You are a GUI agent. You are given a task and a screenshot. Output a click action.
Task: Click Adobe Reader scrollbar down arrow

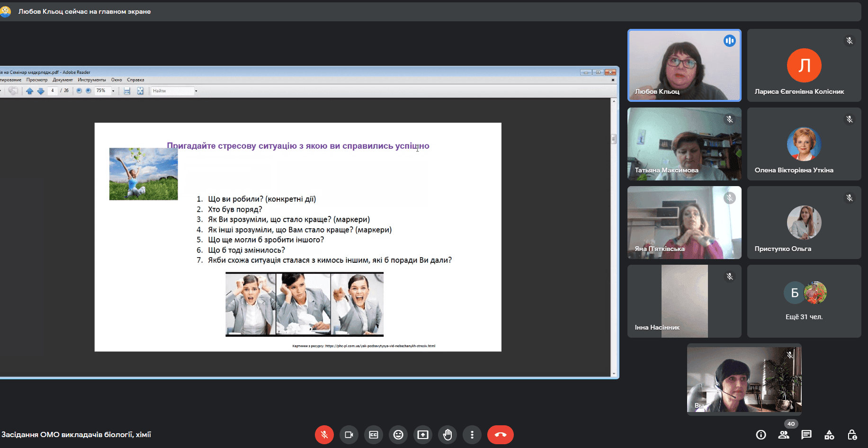pyautogui.click(x=614, y=374)
